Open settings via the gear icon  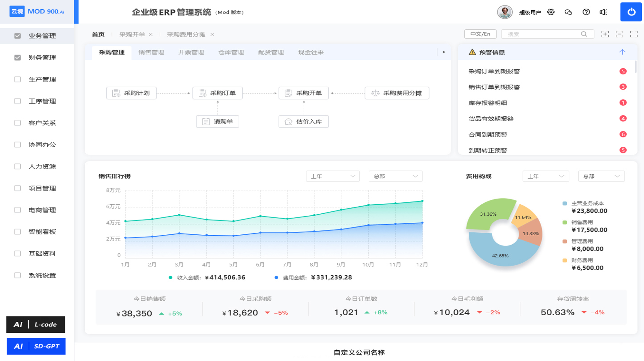pyautogui.click(x=551, y=12)
